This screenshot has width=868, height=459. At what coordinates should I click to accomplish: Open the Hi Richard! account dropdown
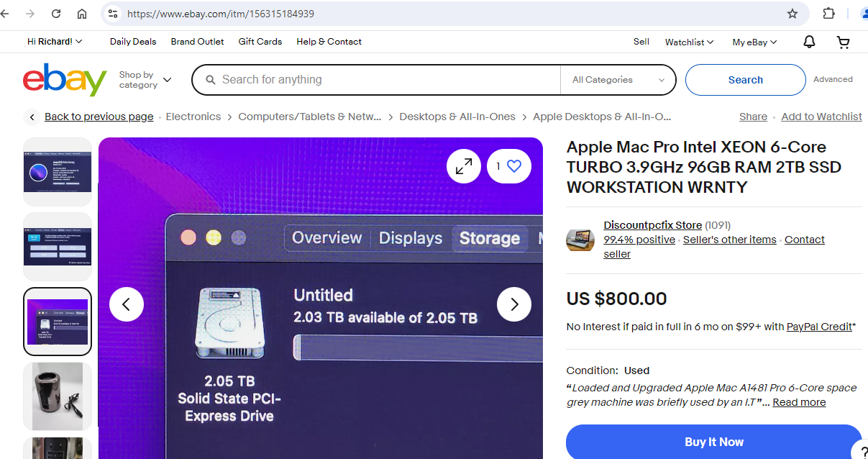55,42
